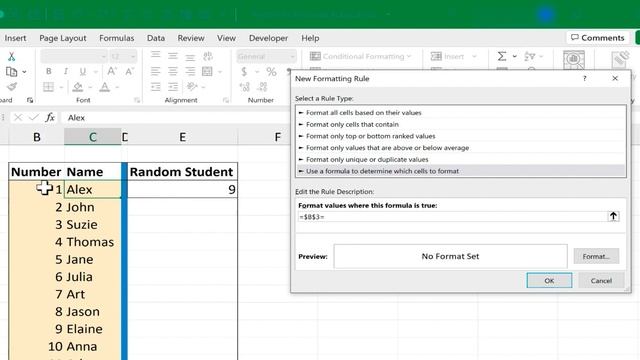Click Center alignment icon
Screen dimensions: 640x360
[173, 71]
